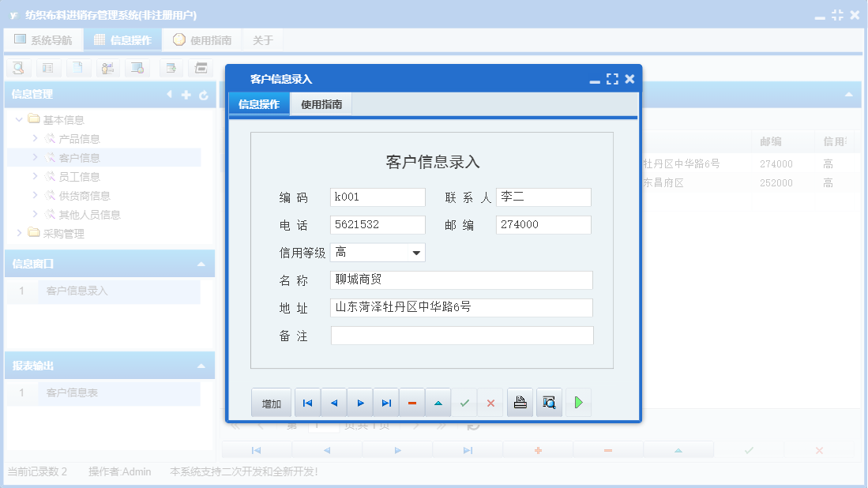868x488 pixels.
Task: Confirm the record with the green check icon
Action: coord(464,402)
